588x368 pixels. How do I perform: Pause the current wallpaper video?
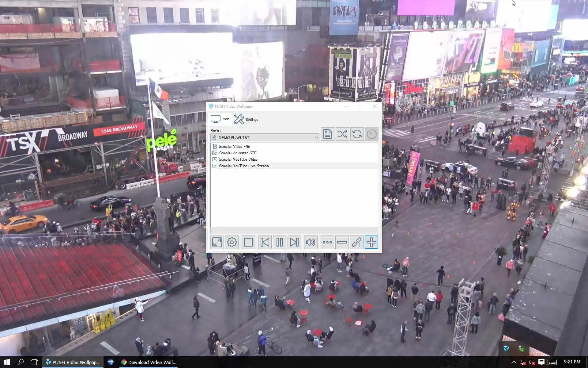[x=279, y=242]
